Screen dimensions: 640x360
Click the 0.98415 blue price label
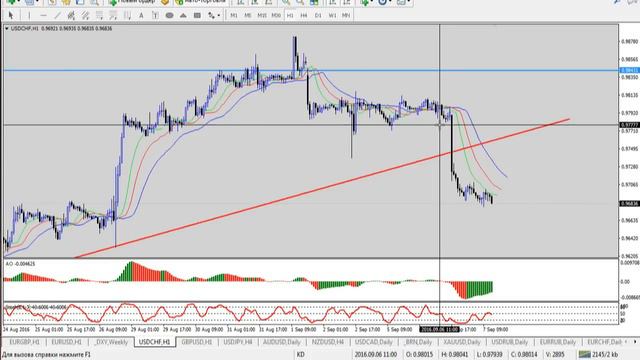point(629,71)
